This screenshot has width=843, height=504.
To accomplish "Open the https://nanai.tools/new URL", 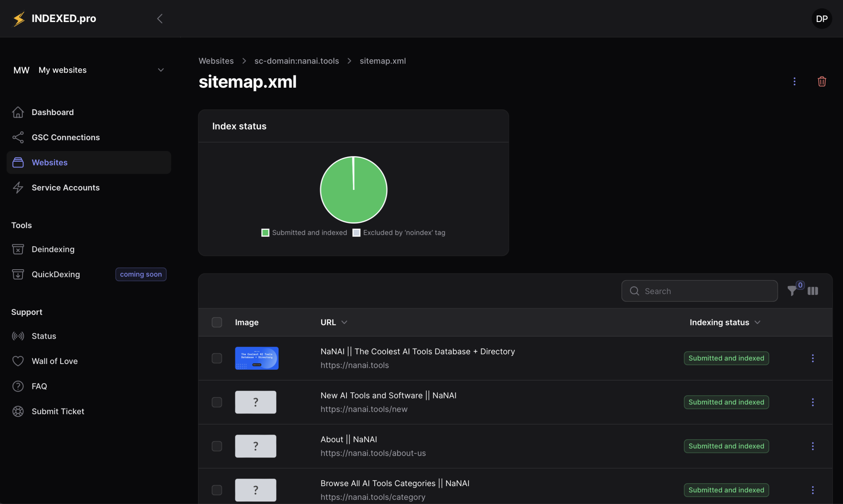I will (364, 409).
